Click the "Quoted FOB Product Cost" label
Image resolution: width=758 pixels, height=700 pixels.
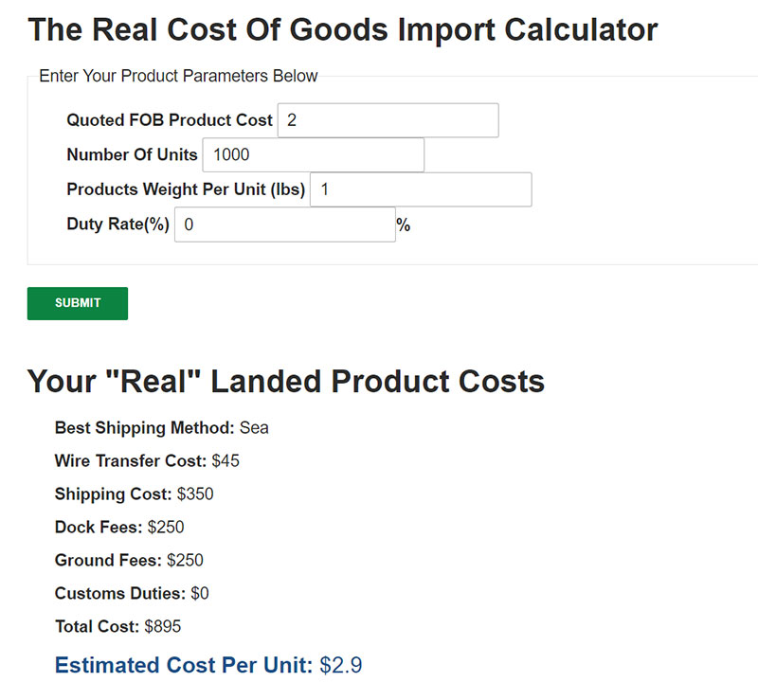point(170,120)
